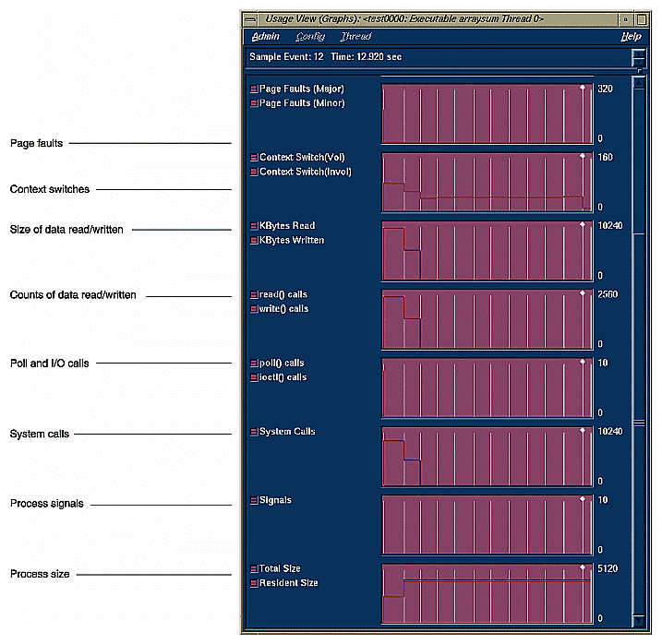Viewport: 662px width, 644px height.
Task: Click the pane sash handle below status field
Action: [x=640, y=71]
